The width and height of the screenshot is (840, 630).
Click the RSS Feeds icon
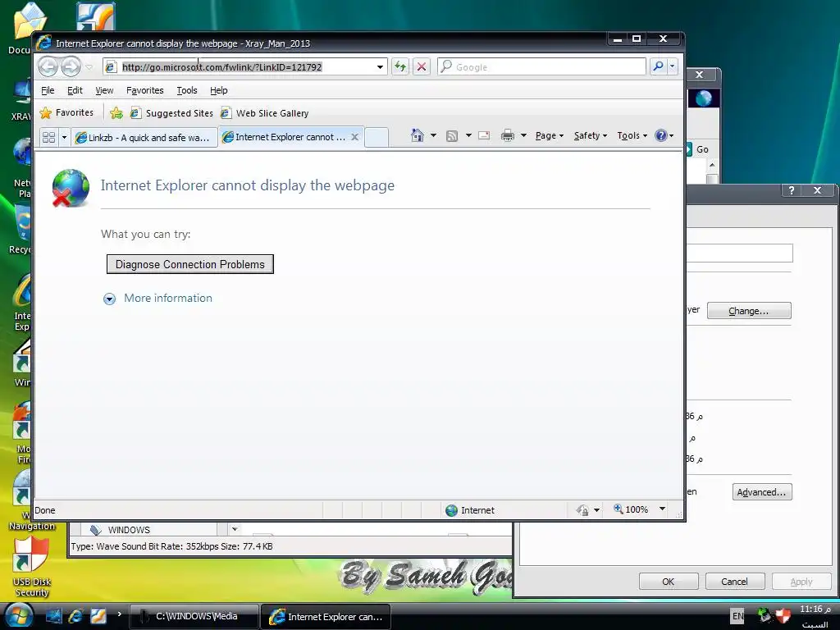click(x=452, y=135)
